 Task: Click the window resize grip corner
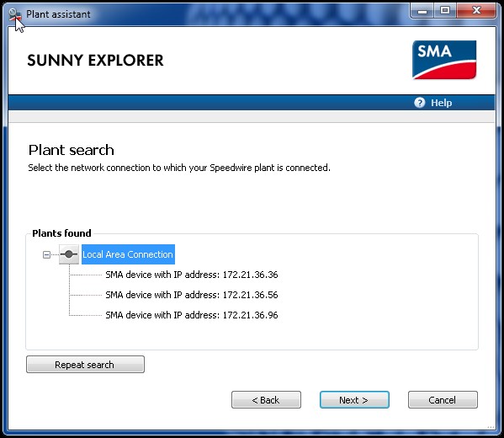tap(491, 426)
